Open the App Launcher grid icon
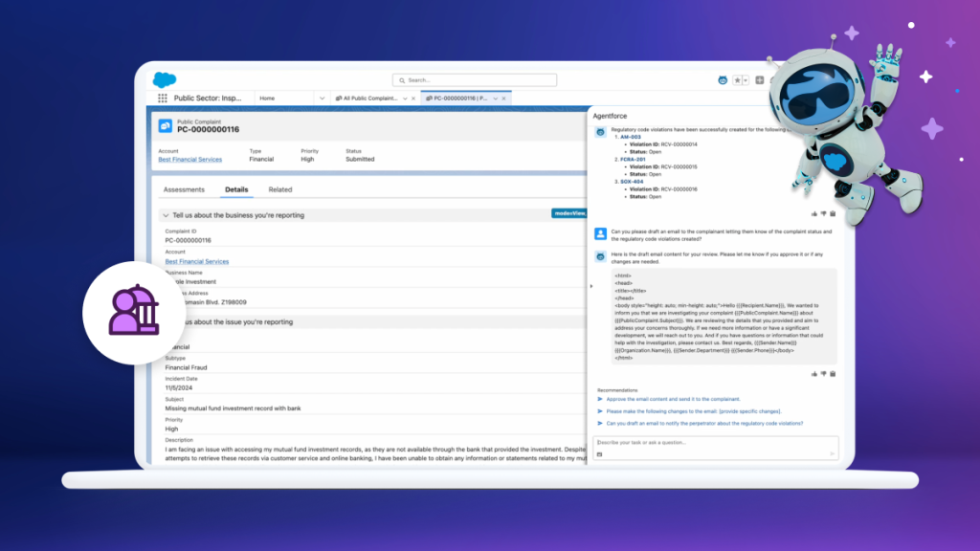Viewport: 980px width, 551px height. [162, 98]
